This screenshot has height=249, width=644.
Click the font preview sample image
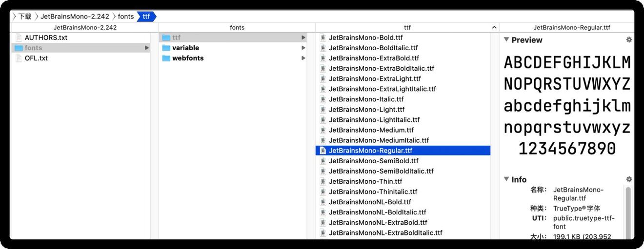(567, 105)
